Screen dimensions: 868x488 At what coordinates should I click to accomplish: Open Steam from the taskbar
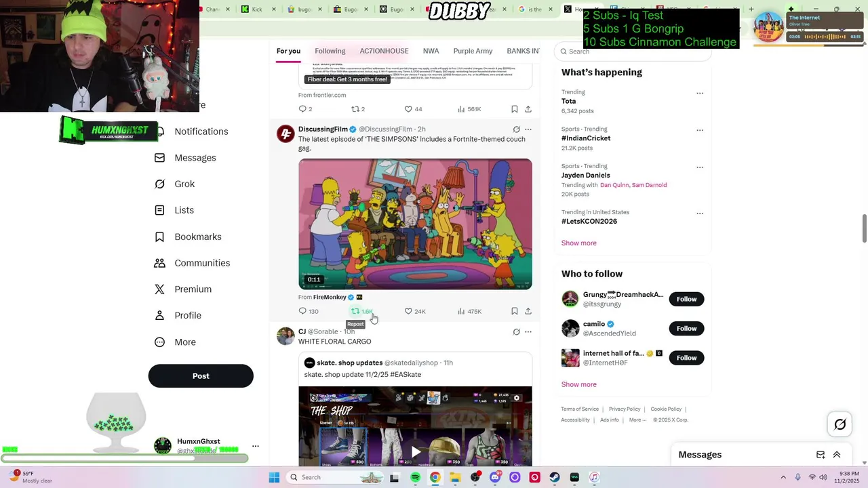click(555, 477)
